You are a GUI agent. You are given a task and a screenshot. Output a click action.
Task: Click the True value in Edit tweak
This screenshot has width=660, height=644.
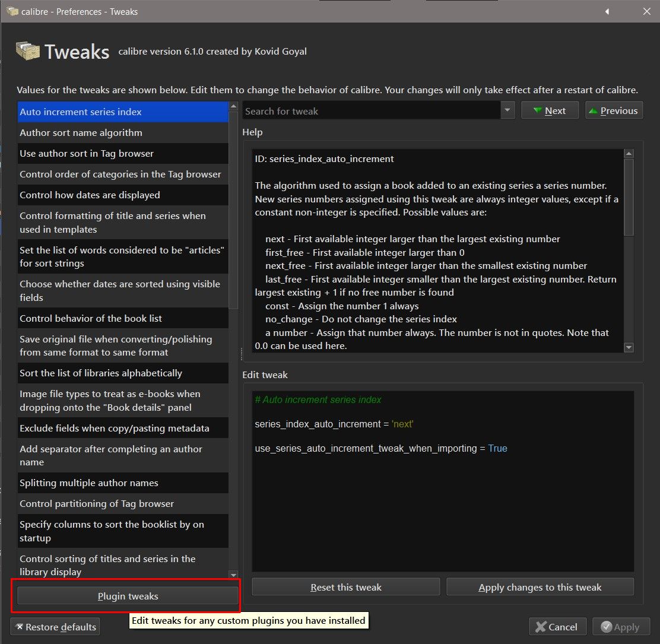click(497, 448)
